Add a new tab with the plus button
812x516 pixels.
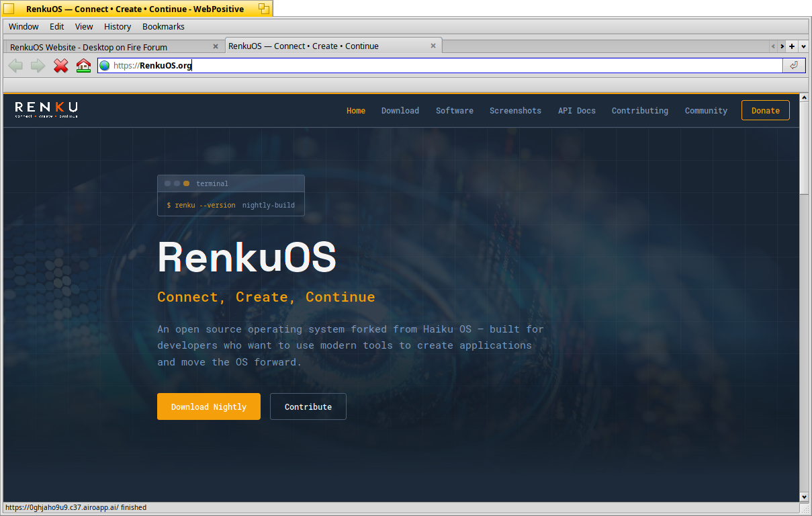pos(792,46)
